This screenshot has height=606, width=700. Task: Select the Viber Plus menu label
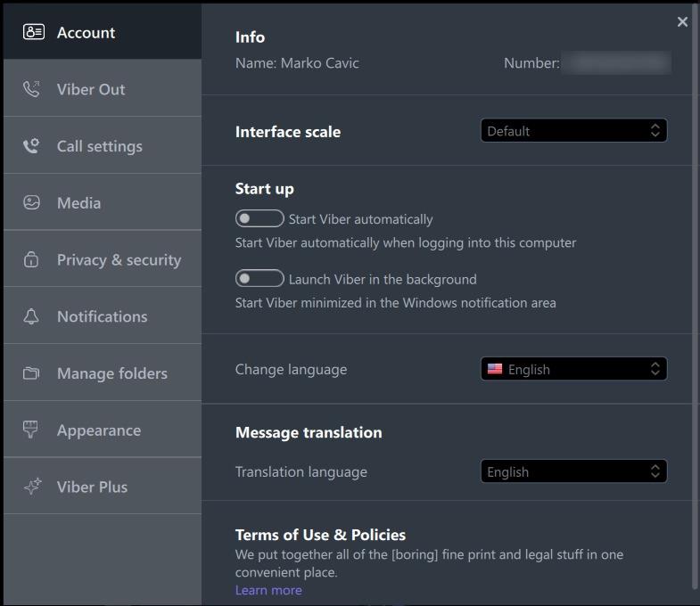[92, 487]
